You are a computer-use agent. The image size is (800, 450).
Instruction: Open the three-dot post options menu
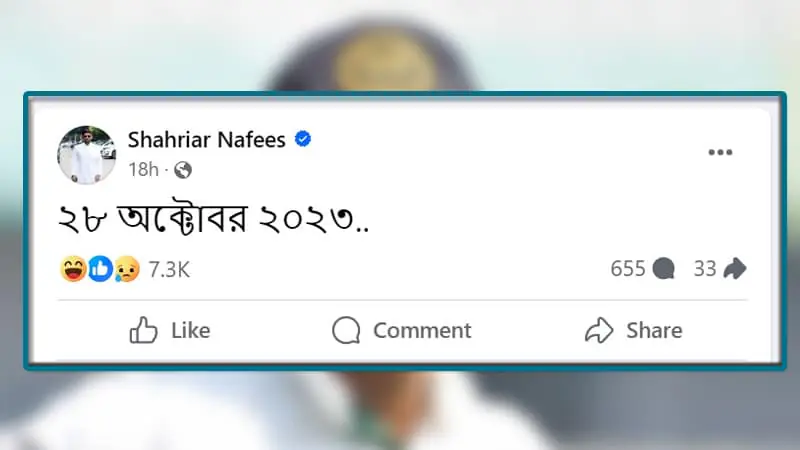pyautogui.click(x=720, y=153)
